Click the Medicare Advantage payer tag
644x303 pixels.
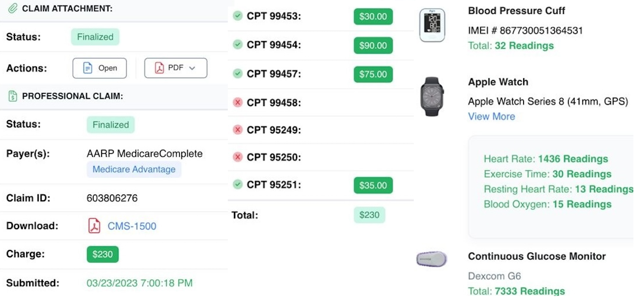tap(134, 170)
